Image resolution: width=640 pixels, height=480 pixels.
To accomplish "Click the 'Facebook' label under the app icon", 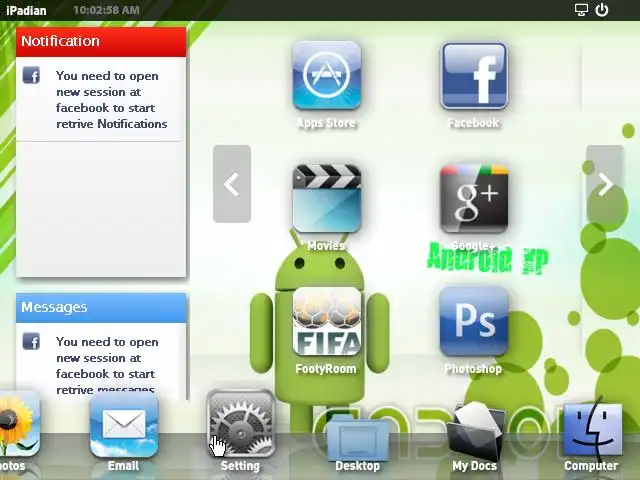I will (473, 123).
